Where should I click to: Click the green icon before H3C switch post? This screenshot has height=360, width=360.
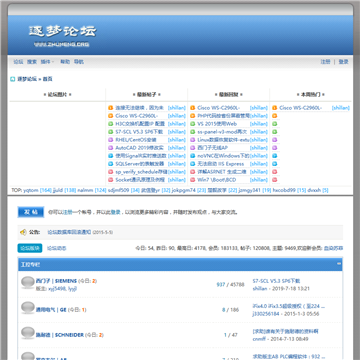[x=111, y=124]
